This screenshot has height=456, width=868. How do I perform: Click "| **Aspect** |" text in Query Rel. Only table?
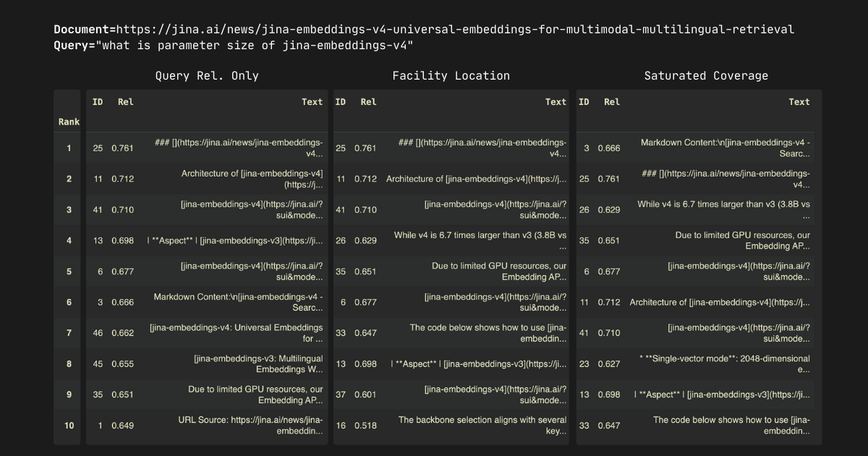[x=235, y=240]
